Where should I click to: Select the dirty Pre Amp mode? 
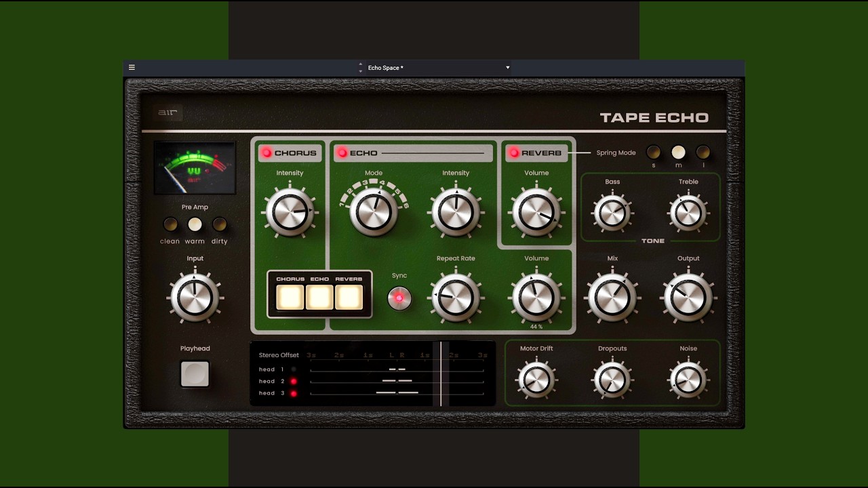pyautogui.click(x=219, y=224)
